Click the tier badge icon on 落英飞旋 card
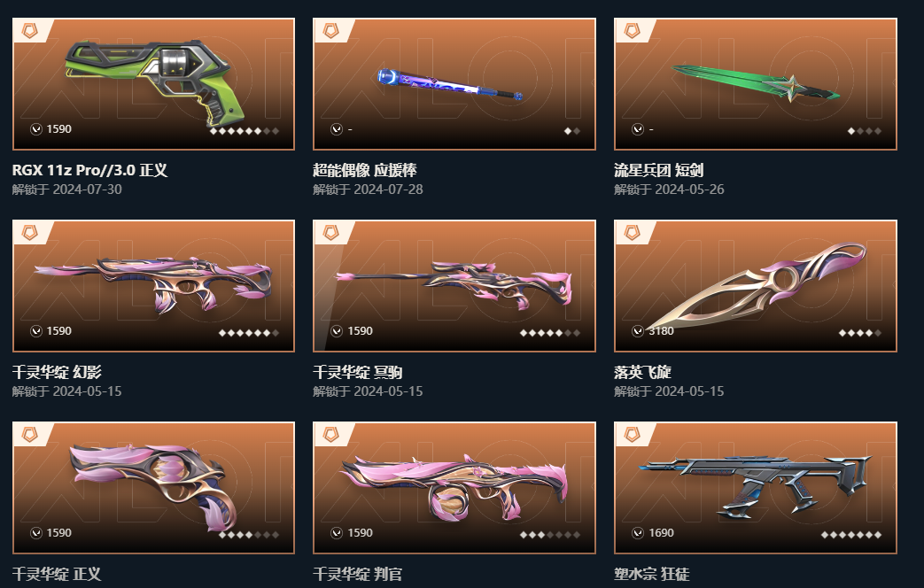 pyautogui.click(x=632, y=233)
